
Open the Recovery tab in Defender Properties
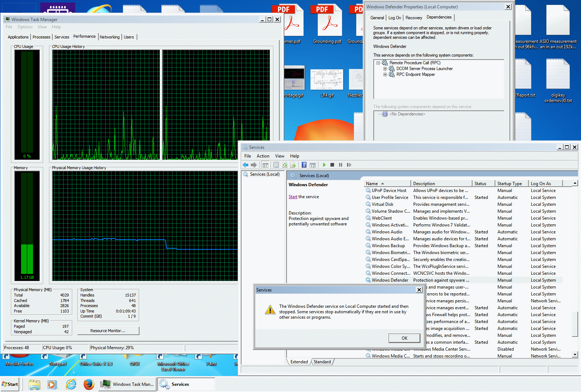(414, 18)
